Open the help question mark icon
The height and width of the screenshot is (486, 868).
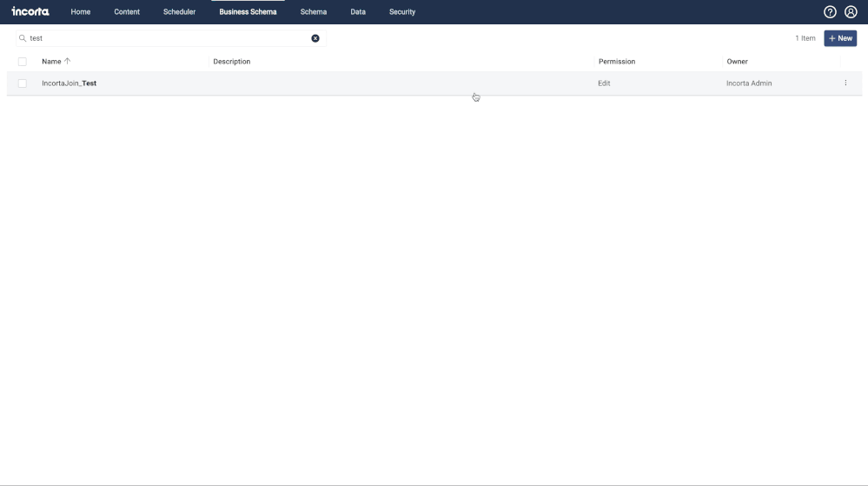(830, 12)
